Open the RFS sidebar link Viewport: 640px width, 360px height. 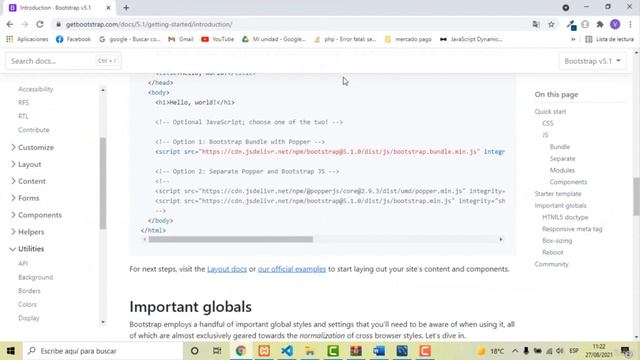tap(23, 102)
